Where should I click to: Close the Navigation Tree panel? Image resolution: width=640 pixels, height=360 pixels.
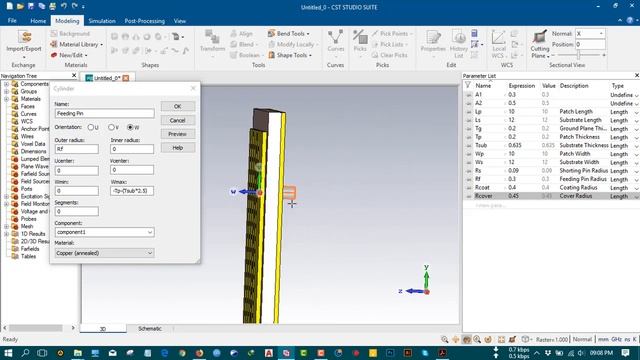pos(74,76)
